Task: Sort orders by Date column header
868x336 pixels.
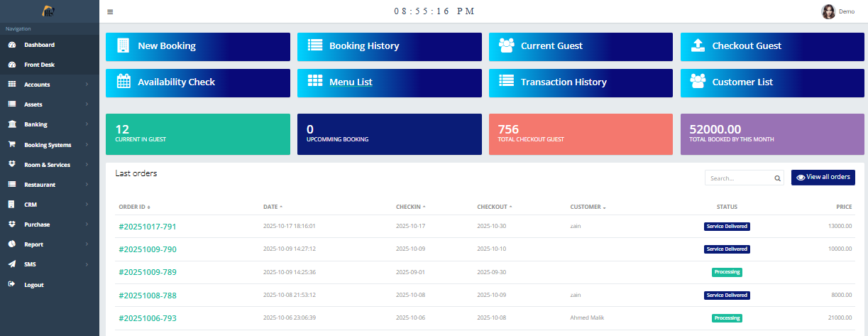Action: [273, 207]
